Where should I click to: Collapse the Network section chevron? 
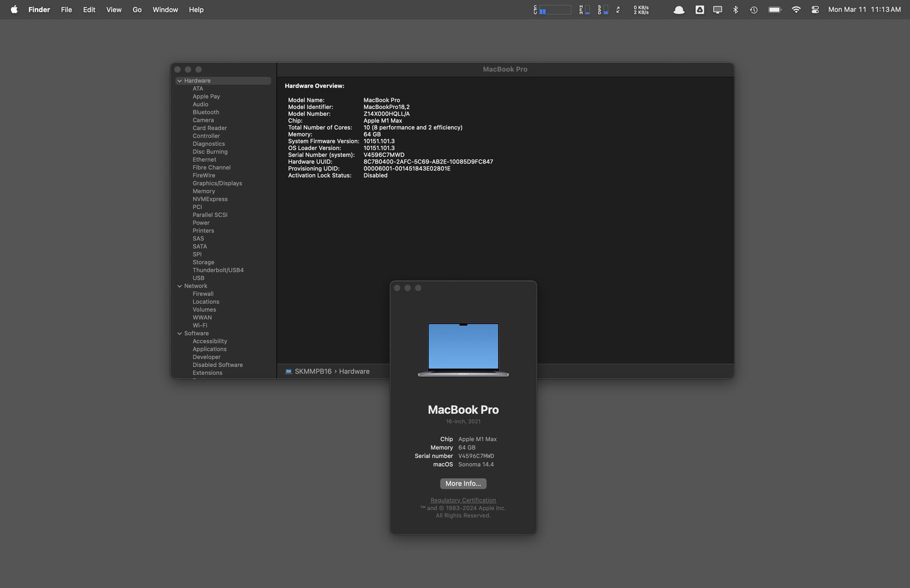pyautogui.click(x=180, y=286)
